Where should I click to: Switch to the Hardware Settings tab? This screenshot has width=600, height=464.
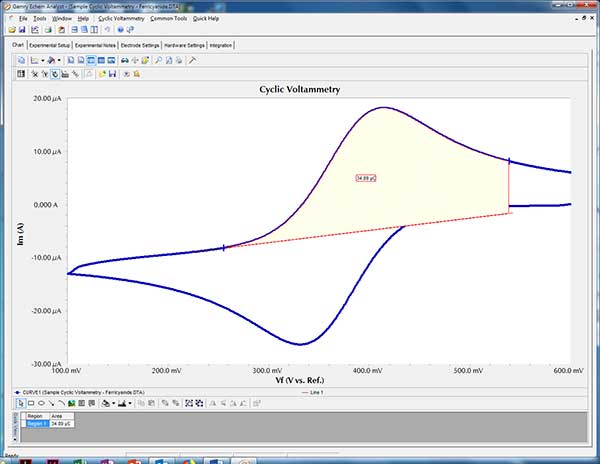[184, 45]
